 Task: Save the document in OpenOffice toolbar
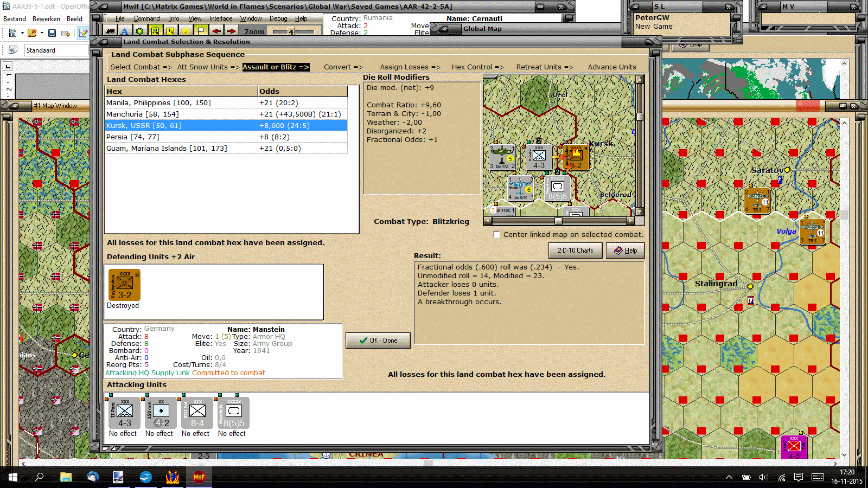(52, 33)
